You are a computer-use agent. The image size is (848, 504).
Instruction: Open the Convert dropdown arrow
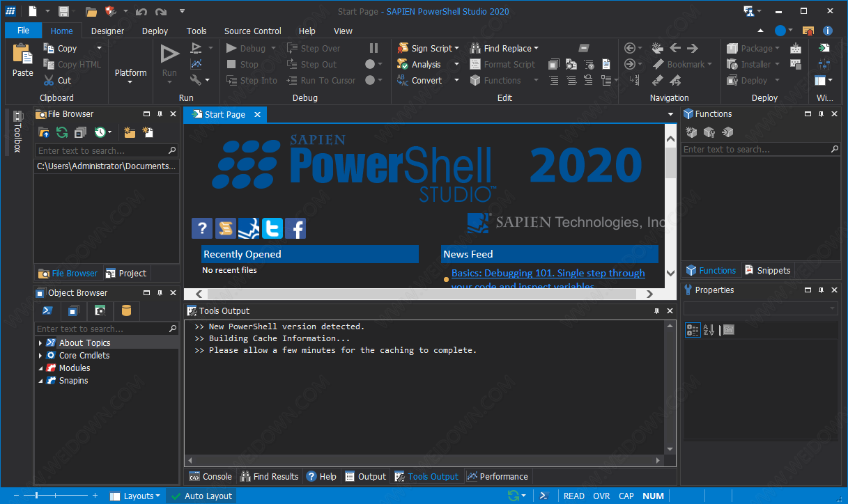click(456, 80)
